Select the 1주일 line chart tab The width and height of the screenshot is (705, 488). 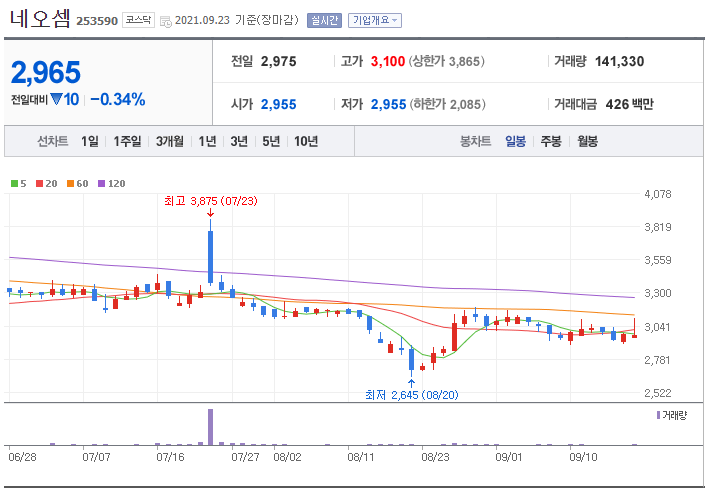coord(127,142)
